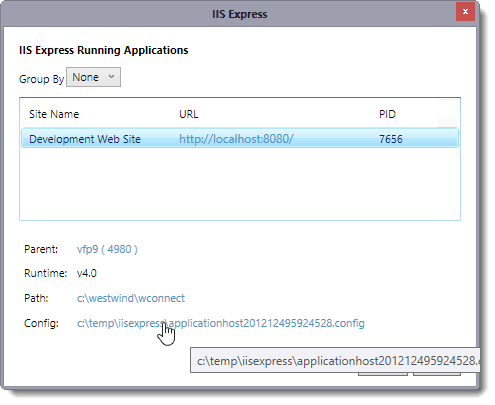
Task: Sort by the URL column header
Action: (x=189, y=114)
